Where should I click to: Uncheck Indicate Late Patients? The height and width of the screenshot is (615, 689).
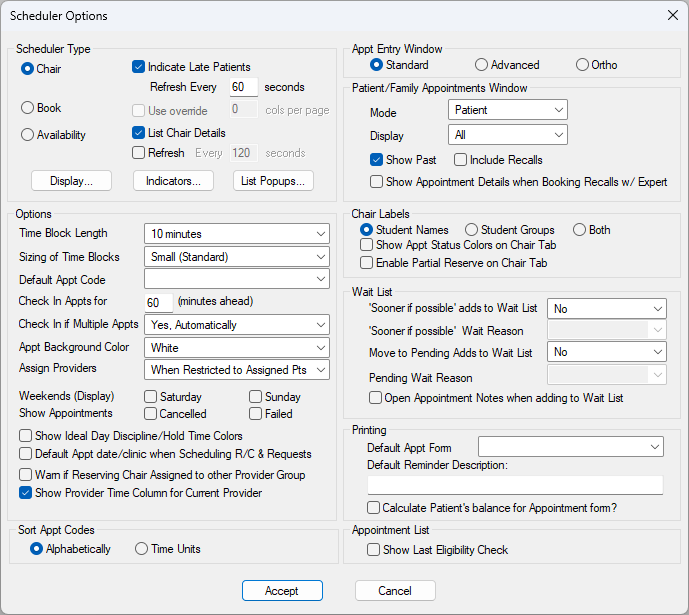138,67
